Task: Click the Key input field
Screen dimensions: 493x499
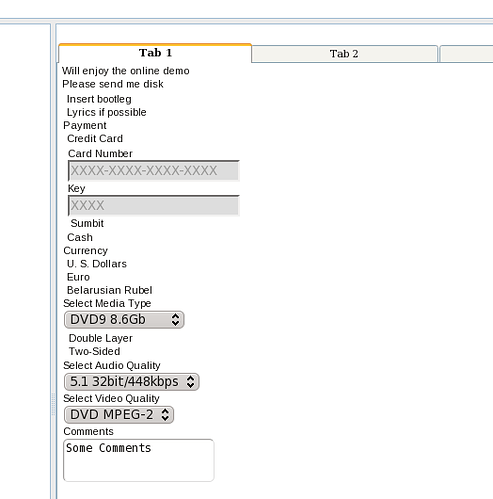Action: point(154,205)
